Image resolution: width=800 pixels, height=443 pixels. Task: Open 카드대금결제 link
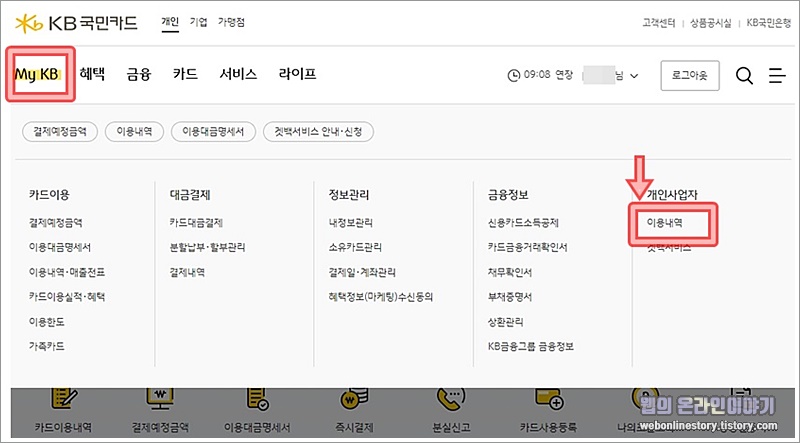pos(196,223)
